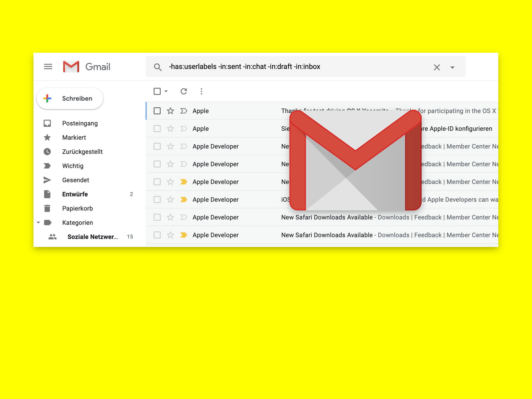Click the Posteingang inbox icon
The width and height of the screenshot is (532, 399).
pyautogui.click(x=47, y=123)
